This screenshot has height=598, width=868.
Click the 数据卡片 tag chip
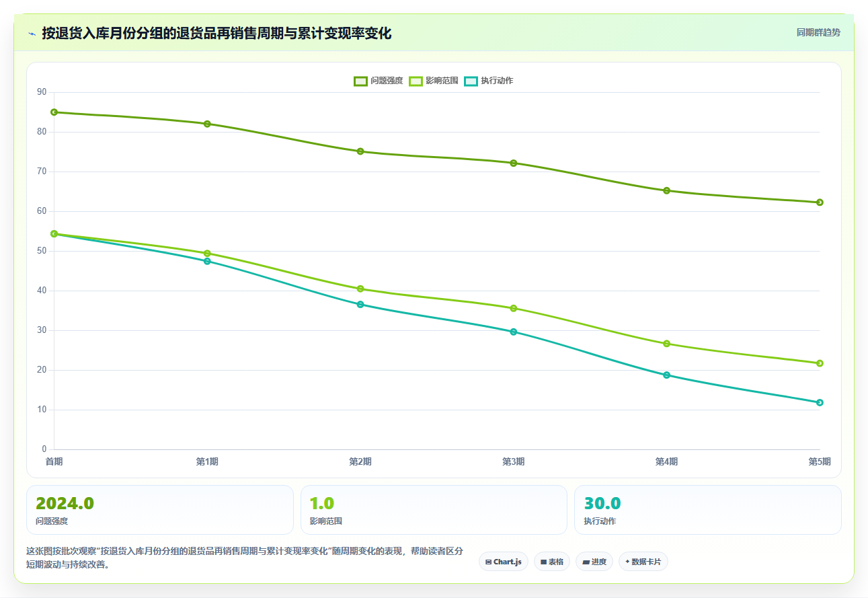click(643, 562)
